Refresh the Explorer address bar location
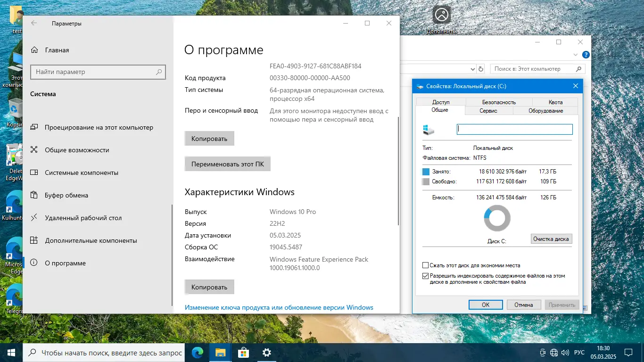This screenshot has width=644, height=362. pyautogui.click(x=481, y=69)
